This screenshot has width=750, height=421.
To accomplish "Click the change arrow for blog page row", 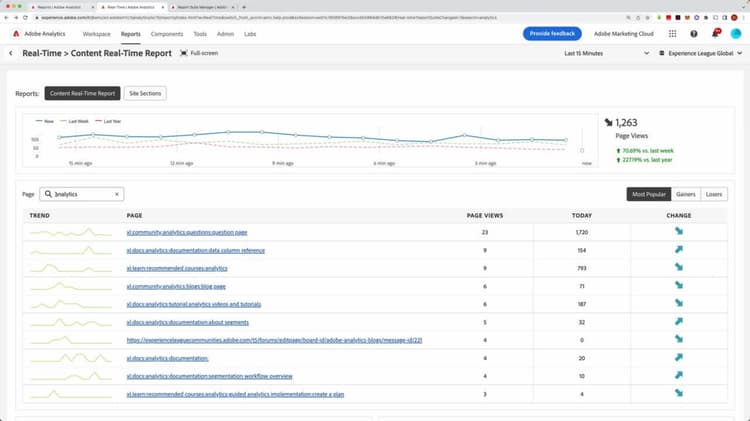I will (679, 286).
